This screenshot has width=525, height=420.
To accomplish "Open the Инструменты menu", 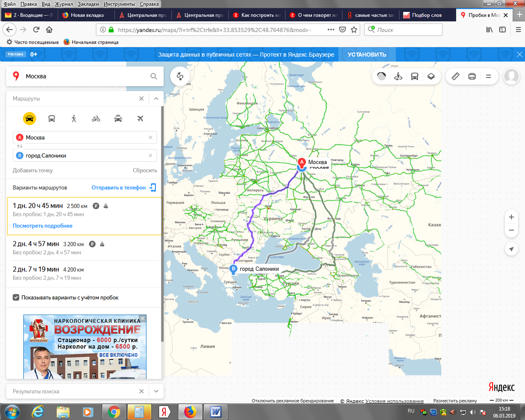I will coord(119,4).
